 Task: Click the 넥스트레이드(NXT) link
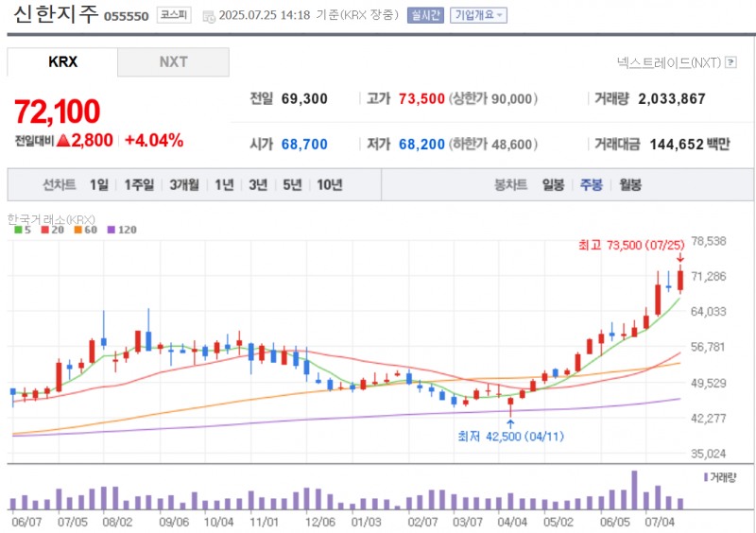669,62
